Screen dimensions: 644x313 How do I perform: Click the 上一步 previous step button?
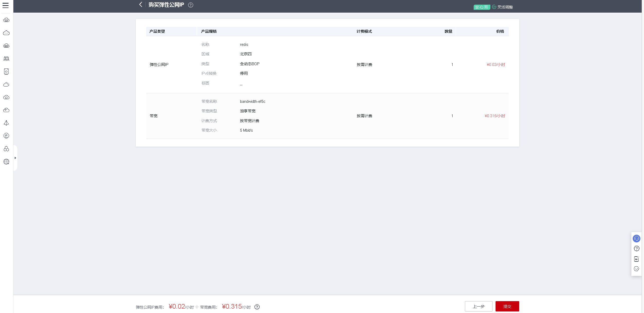(478, 306)
